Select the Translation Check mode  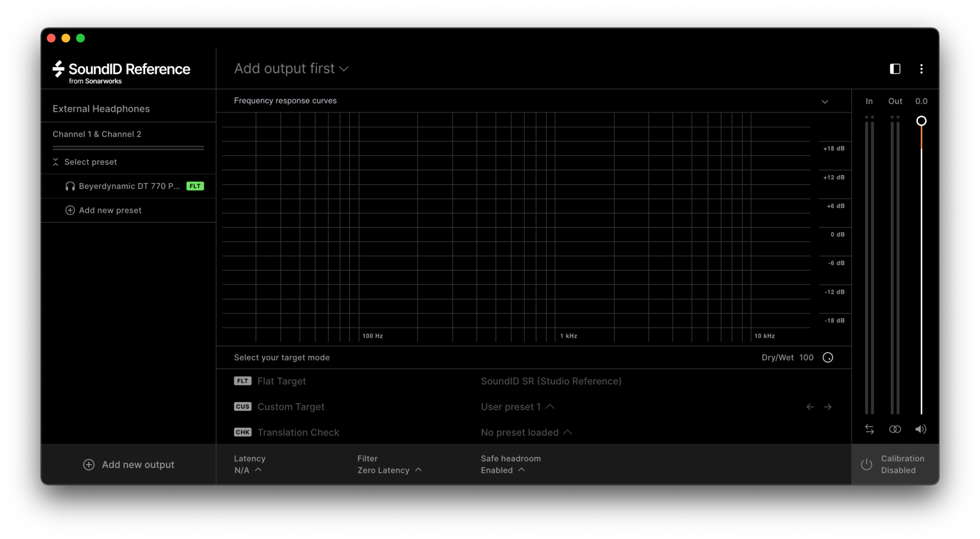tap(298, 432)
